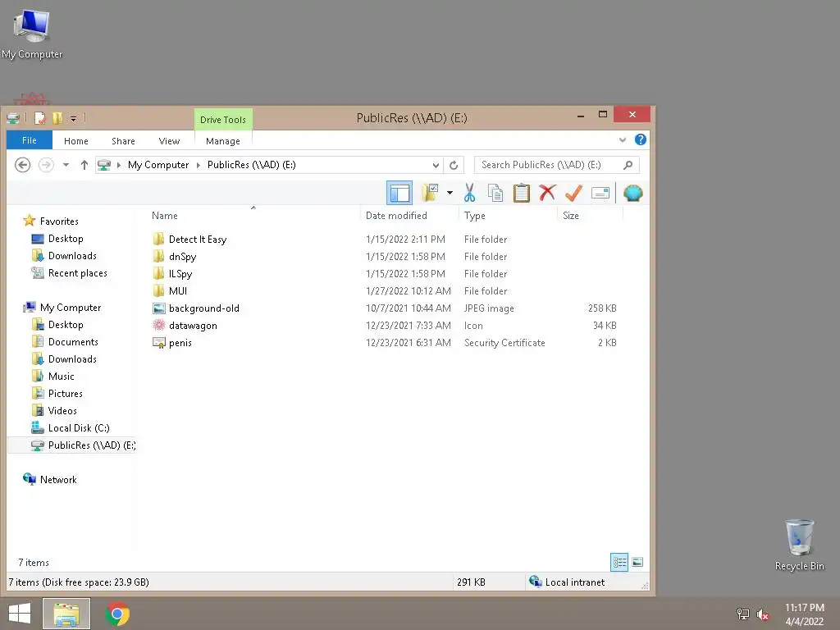Select the dnSpy folder
The height and width of the screenshot is (630, 840).
[x=183, y=257]
